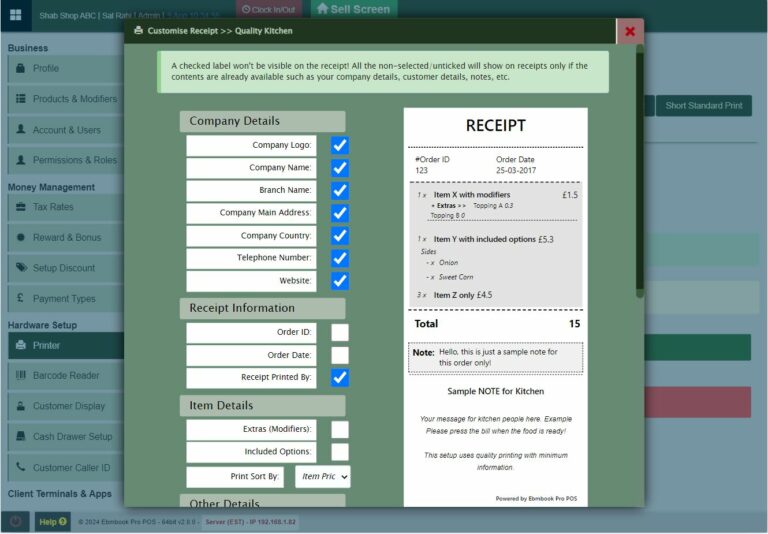The width and height of the screenshot is (768, 534).
Task: Open the Sell Screen
Action: pos(353,9)
